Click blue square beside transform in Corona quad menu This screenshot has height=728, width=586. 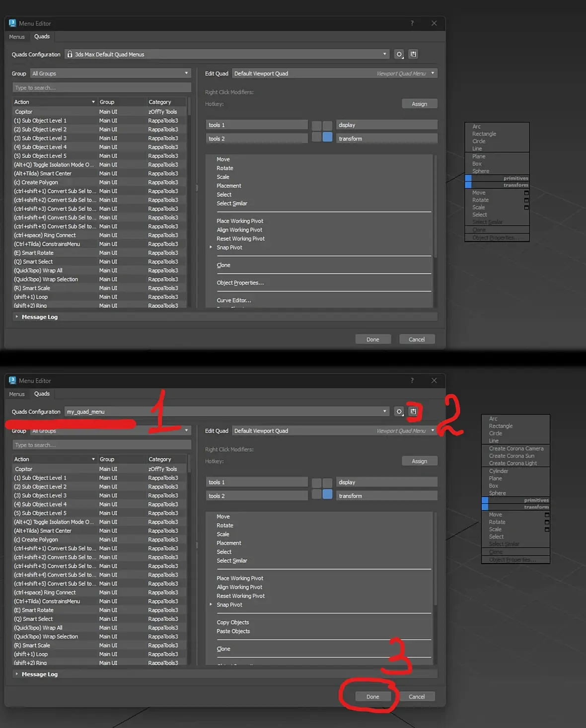pyautogui.click(x=485, y=507)
